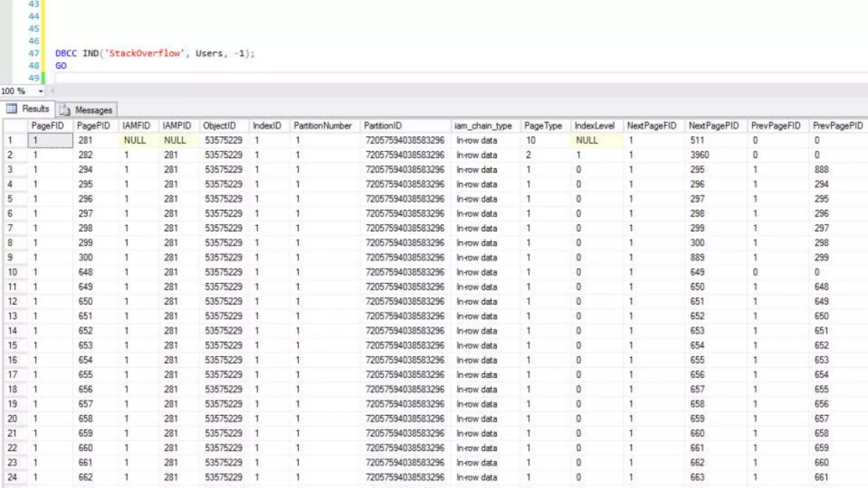Select row 10 via row header
868x488 pixels.
(x=12, y=272)
